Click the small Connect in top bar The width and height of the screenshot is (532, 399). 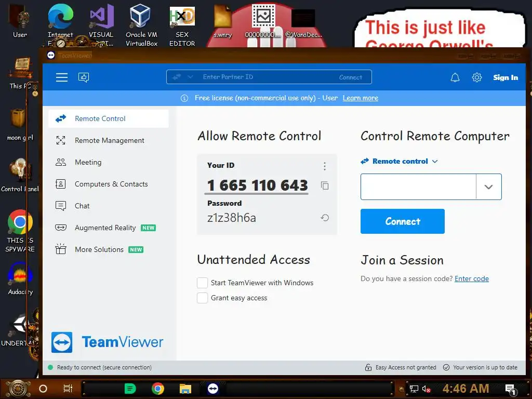(x=351, y=77)
